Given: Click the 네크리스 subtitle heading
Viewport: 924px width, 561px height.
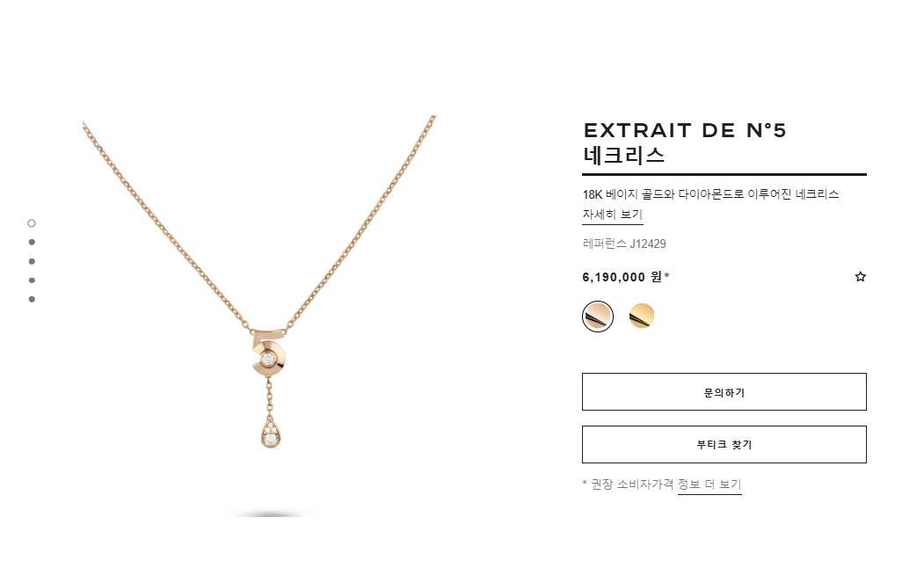Looking at the screenshot, I should [624, 156].
